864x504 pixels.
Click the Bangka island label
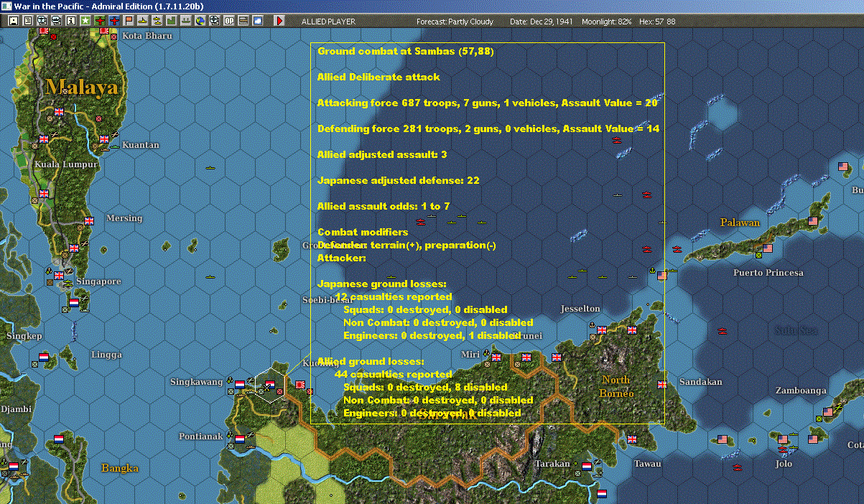[x=120, y=468]
